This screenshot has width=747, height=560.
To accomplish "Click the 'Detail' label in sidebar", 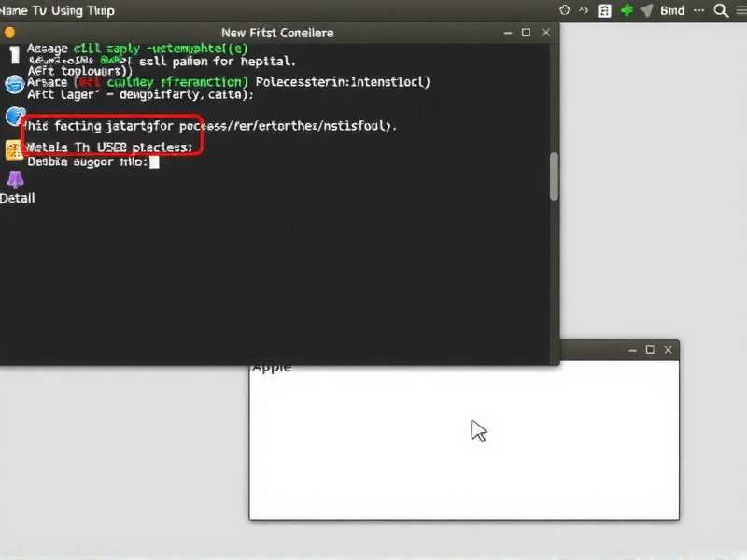I will [x=16, y=197].
